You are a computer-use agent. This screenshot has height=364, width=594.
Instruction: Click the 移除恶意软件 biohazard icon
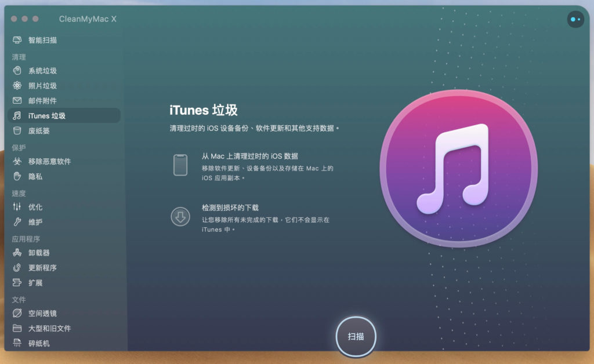pos(17,162)
